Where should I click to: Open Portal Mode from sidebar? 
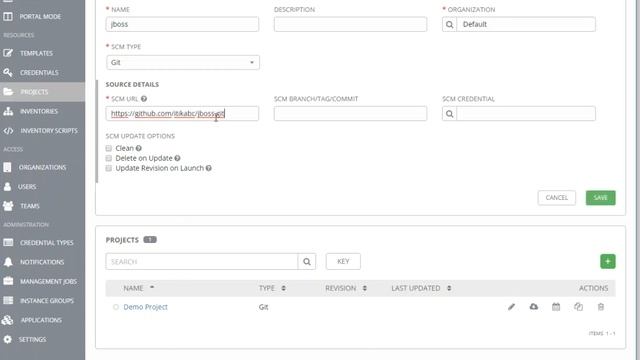pyautogui.click(x=40, y=16)
